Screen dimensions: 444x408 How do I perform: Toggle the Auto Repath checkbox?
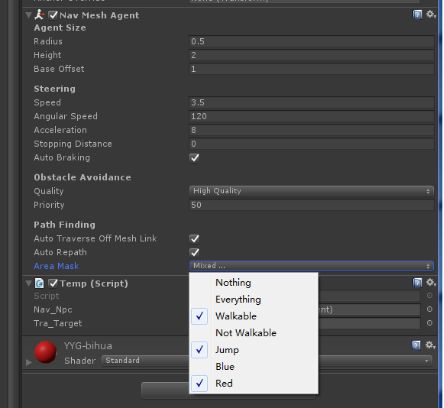pyautogui.click(x=194, y=252)
